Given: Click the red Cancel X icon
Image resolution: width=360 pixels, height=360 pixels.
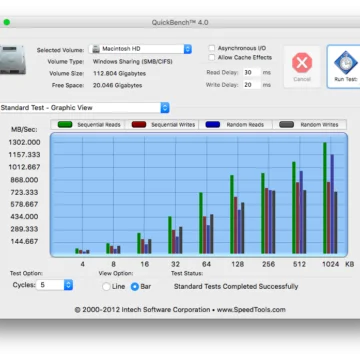Looking at the screenshot, I should coord(302,63).
